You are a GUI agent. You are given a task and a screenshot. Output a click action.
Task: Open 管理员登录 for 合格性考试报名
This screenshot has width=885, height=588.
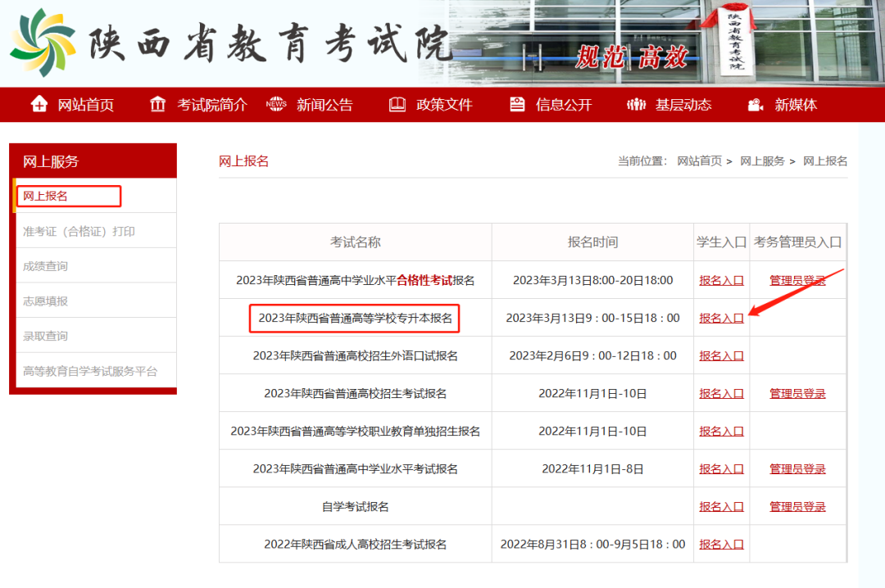tap(797, 280)
